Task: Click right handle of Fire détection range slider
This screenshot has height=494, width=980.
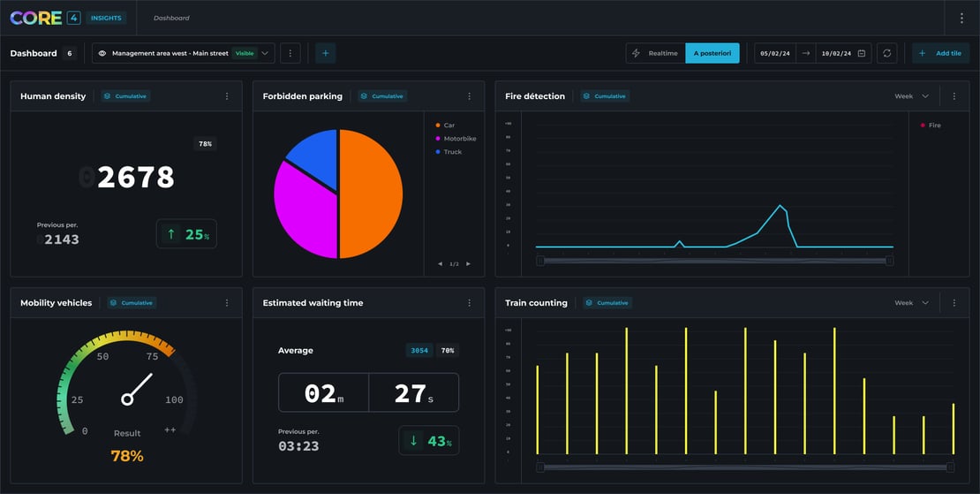Action: click(889, 260)
